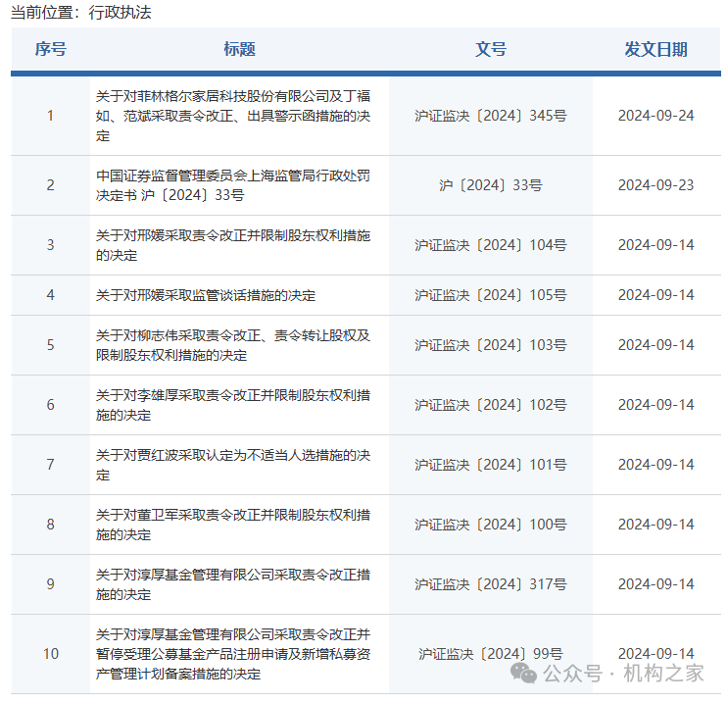Image resolution: width=728 pixels, height=703 pixels.
Task: Click the WeChat watermark icon
Action: tap(526, 673)
